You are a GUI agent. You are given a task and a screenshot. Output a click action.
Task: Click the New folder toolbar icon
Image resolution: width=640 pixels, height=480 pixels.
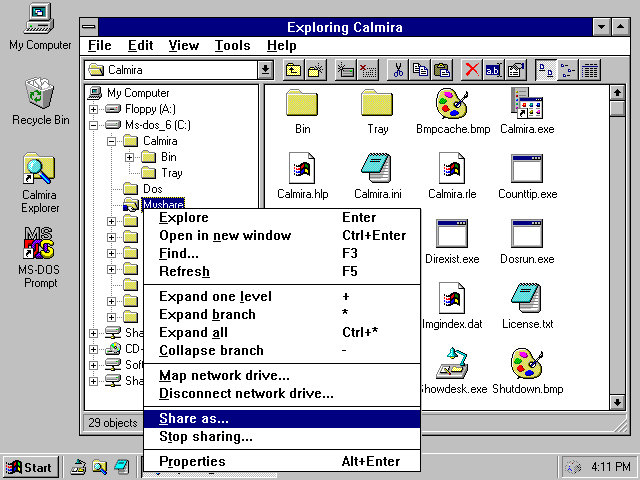[315, 70]
